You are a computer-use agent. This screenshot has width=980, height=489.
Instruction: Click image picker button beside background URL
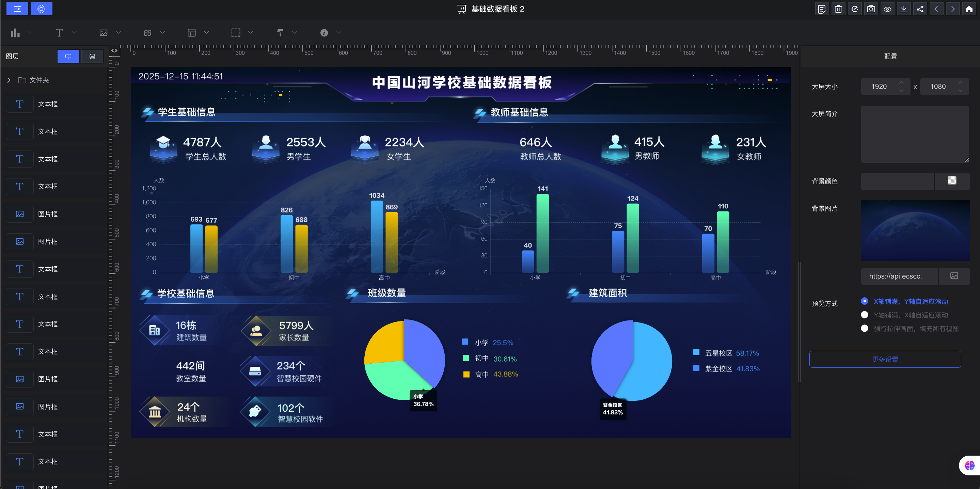pos(954,276)
